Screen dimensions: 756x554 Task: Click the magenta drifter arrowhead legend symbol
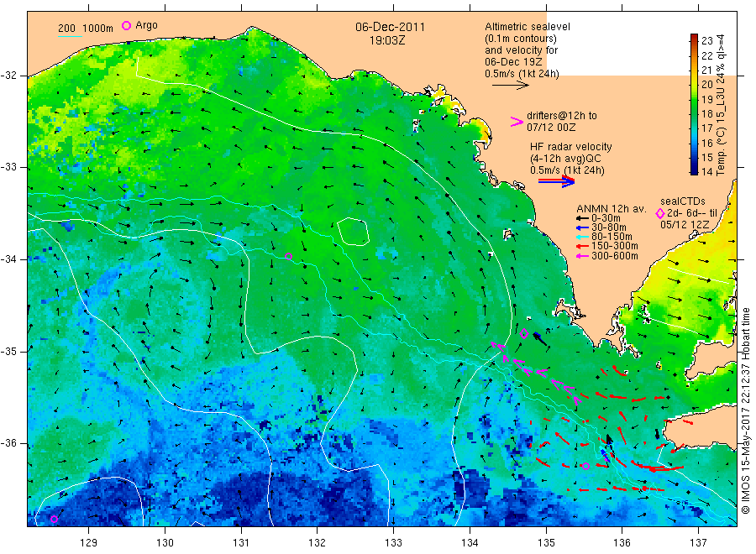click(x=517, y=122)
